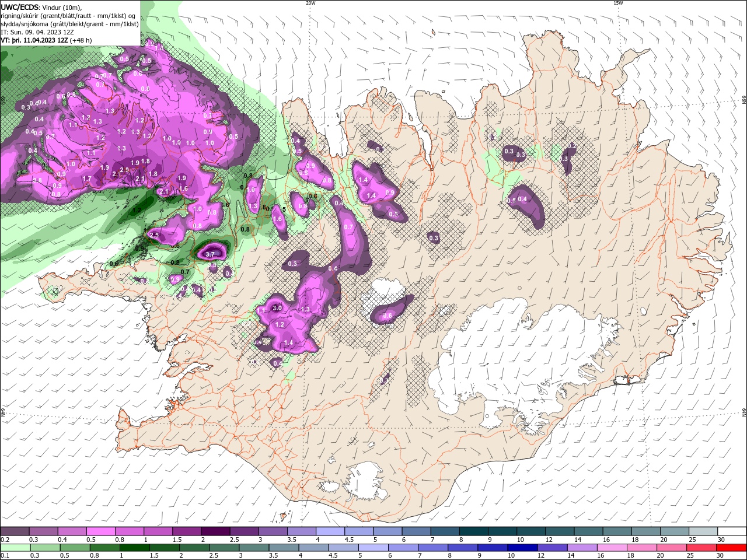Click the 3.0 snowfall value on the map

point(278,308)
